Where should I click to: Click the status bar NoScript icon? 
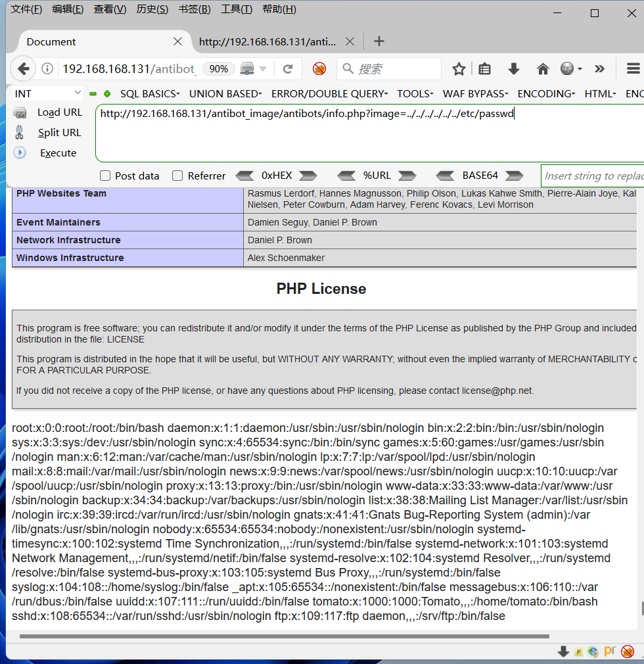tap(628, 652)
